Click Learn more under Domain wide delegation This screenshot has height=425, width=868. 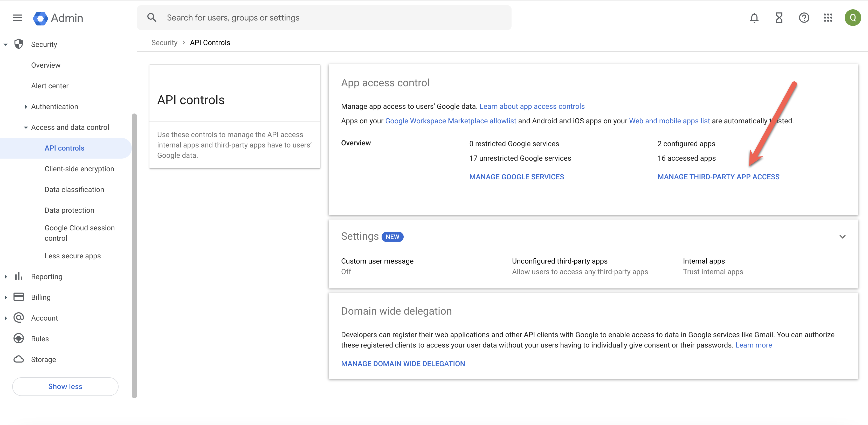pos(753,345)
